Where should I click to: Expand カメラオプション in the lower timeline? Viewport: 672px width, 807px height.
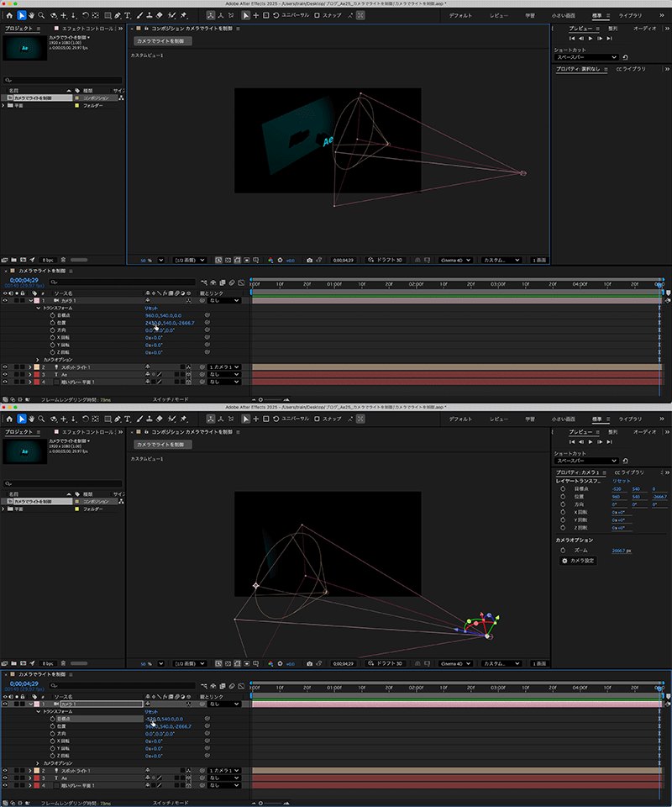tap(37, 762)
